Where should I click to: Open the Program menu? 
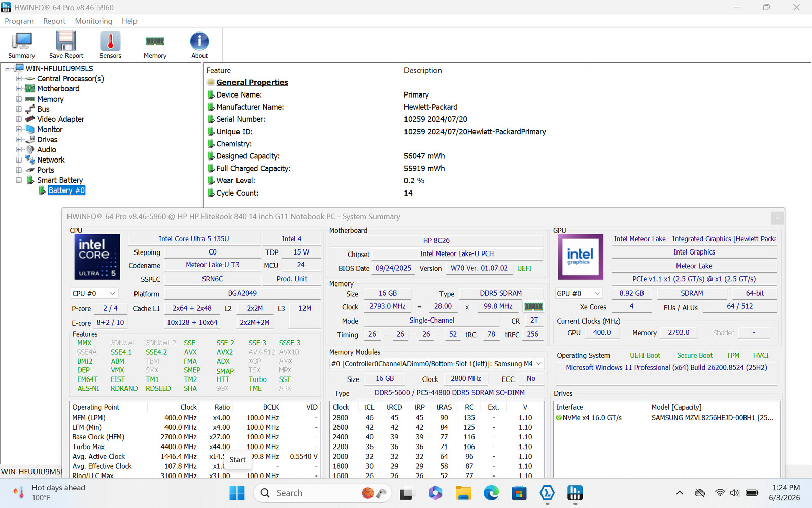click(x=19, y=21)
